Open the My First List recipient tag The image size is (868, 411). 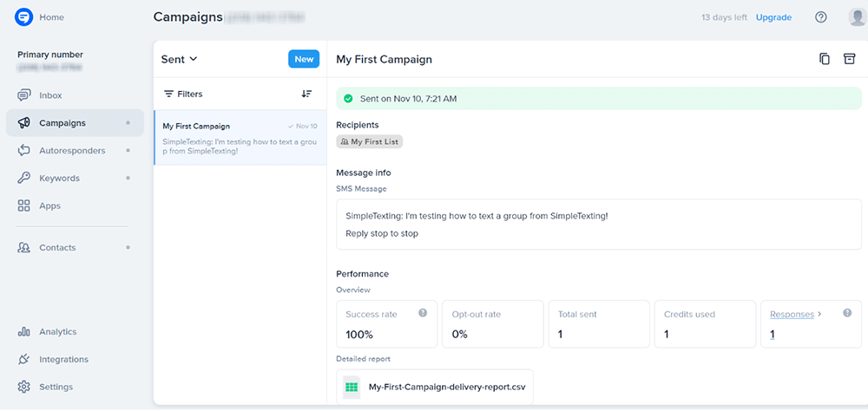click(370, 141)
